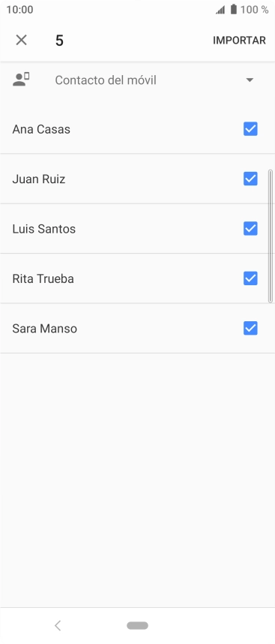Viewport: 275px width, 644px height.
Task: Uncheck the Juan Ruiz checkbox
Action: click(x=250, y=179)
